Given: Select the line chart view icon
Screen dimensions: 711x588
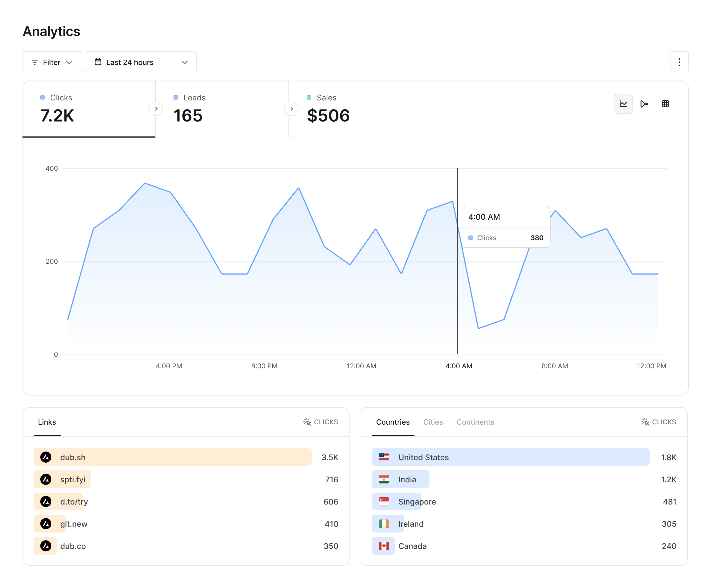Looking at the screenshot, I should click(x=623, y=104).
